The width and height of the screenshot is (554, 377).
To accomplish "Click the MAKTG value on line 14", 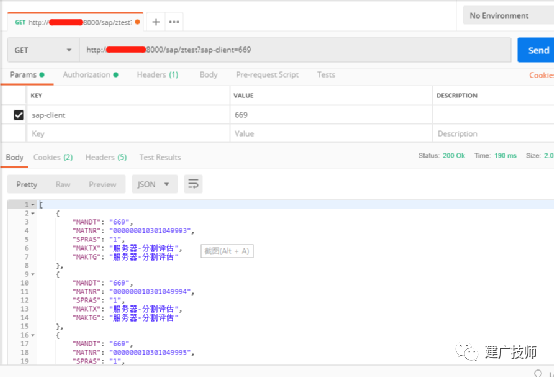I will click(144, 318).
